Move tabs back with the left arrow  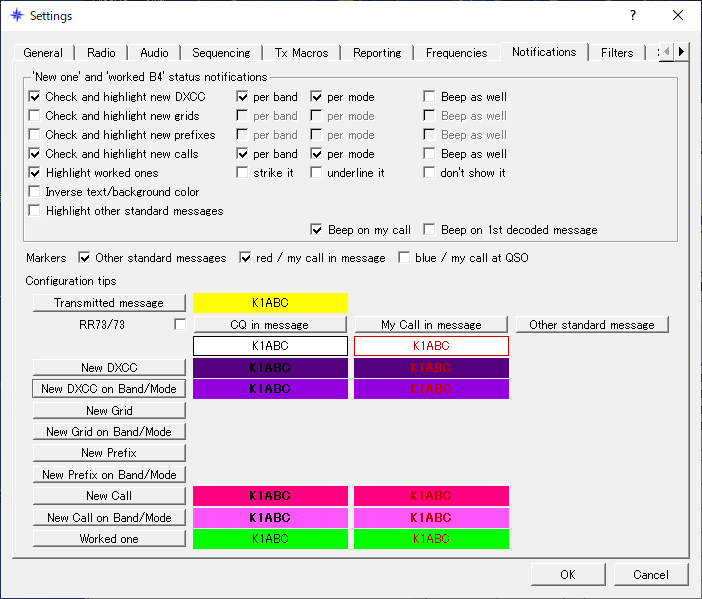click(x=667, y=52)
